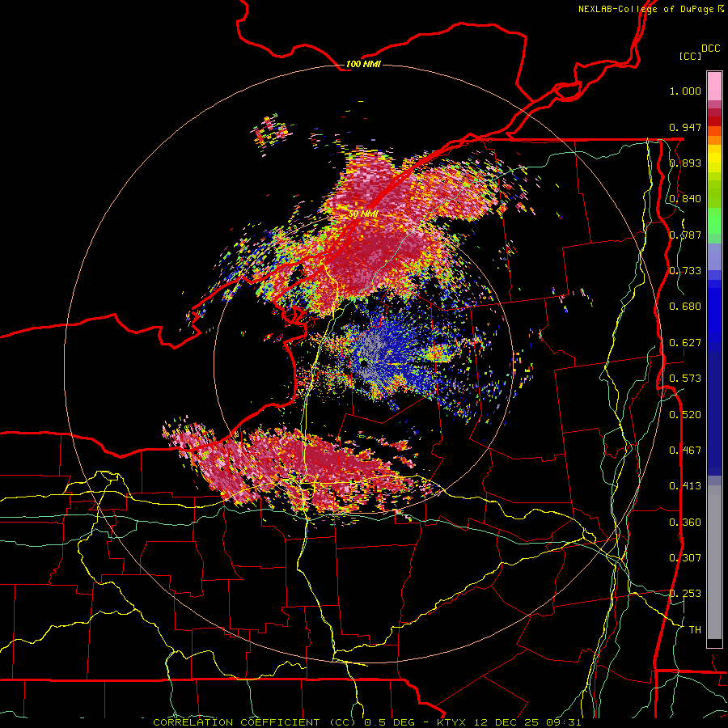Click the 0.840 scale value
Image resolution: width=728 pixels, height=728 pixels.
click(x=685, y=199)
